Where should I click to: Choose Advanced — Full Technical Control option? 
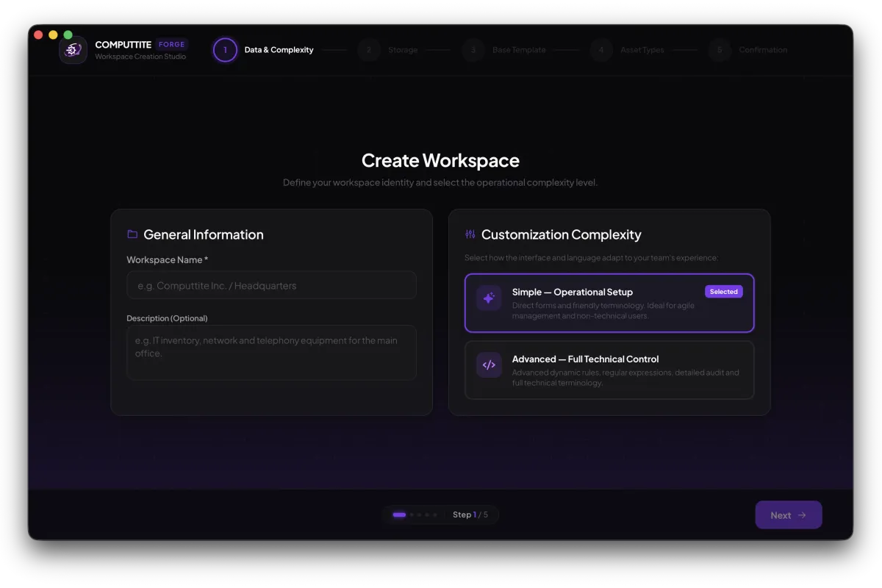click(x=609, y=370)
